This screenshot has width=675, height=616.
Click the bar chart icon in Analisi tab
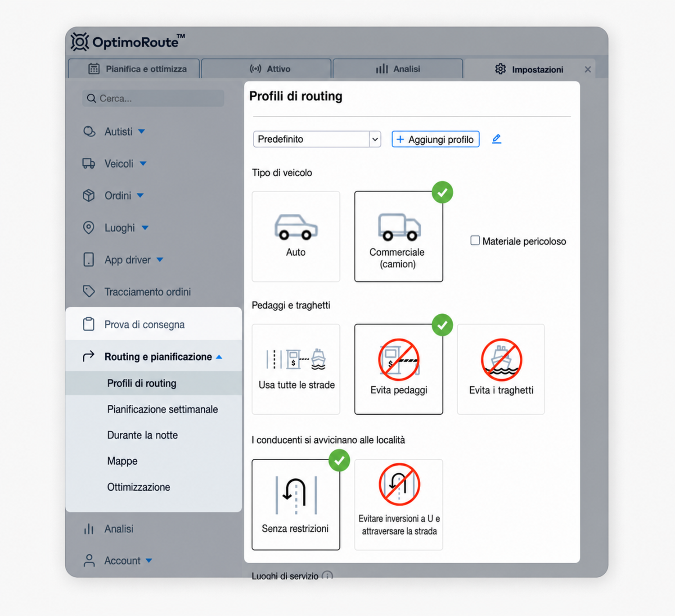tap(382, 69)
